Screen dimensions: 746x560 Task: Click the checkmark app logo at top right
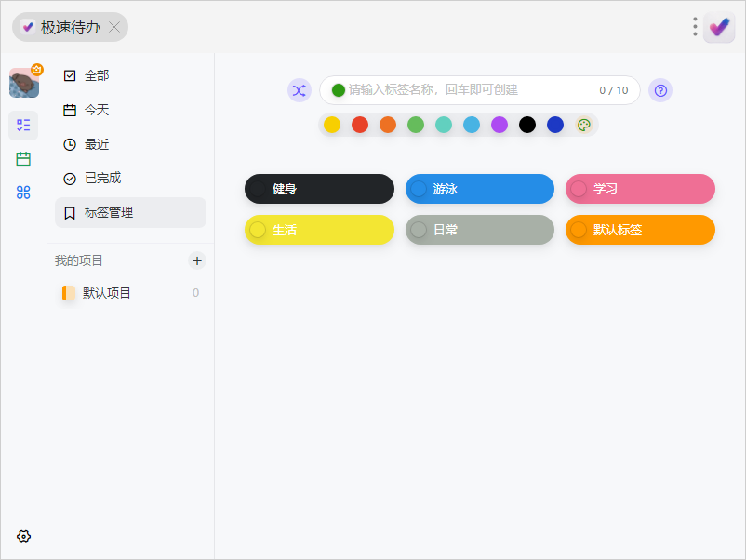click(x=719, y=27)
